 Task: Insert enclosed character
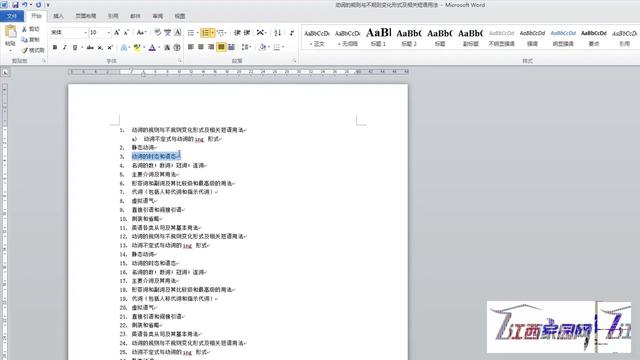click(177, 47)
